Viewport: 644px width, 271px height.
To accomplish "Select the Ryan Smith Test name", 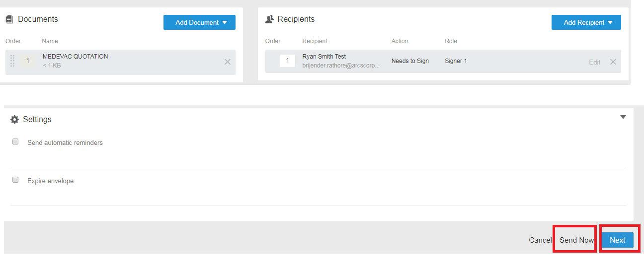I will point(324,57).
